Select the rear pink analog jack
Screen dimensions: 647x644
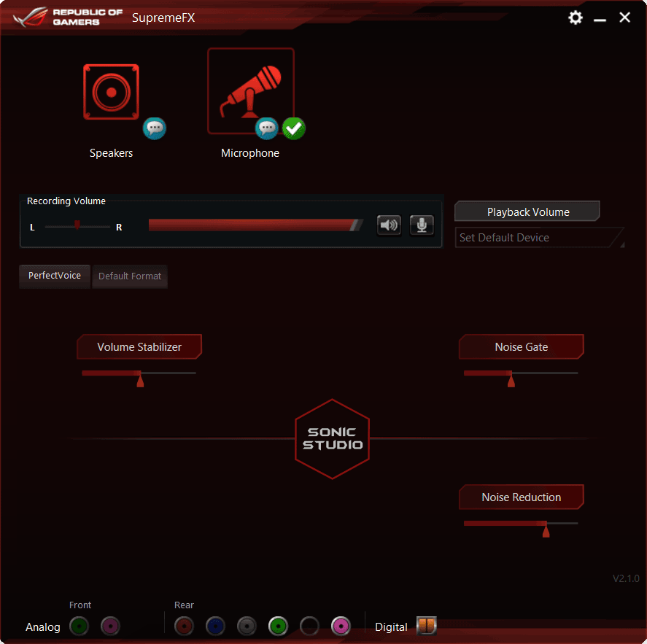(x=341, y=626)
